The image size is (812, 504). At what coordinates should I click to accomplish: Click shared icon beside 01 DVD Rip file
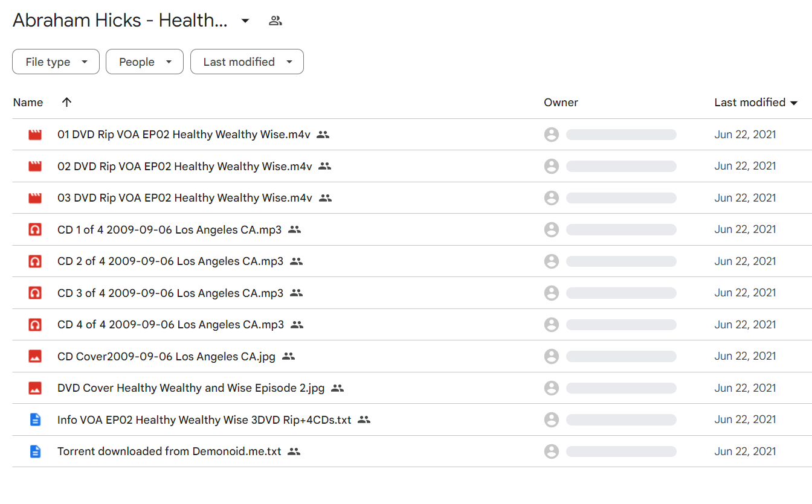click(323, 135)
